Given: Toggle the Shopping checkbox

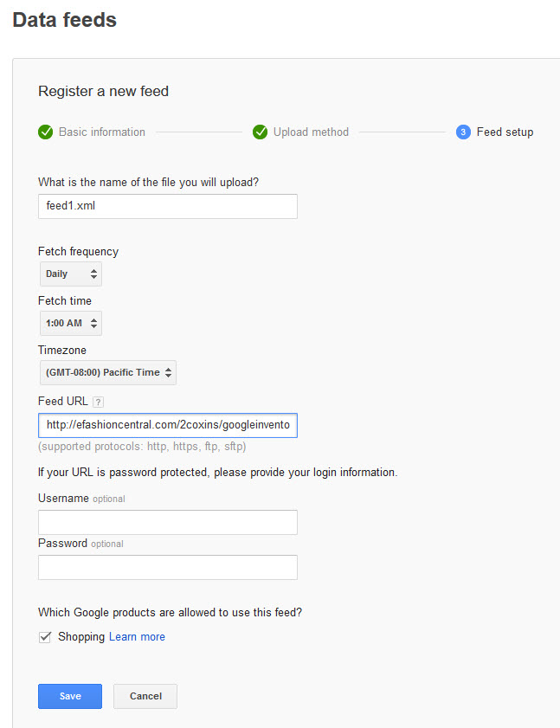Looking at the screenshot, I should click(x=45, y=637).
